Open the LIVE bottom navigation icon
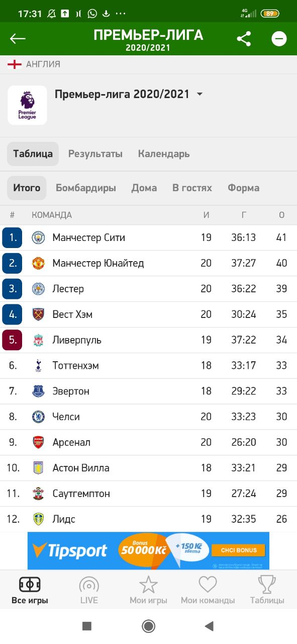297x644 pixels. pyautogui.click(x=89, y=585)
